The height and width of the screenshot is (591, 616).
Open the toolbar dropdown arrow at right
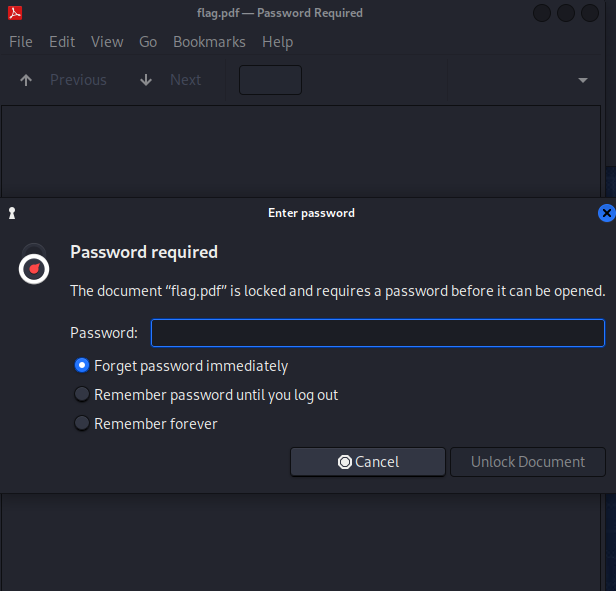point(583,80)
